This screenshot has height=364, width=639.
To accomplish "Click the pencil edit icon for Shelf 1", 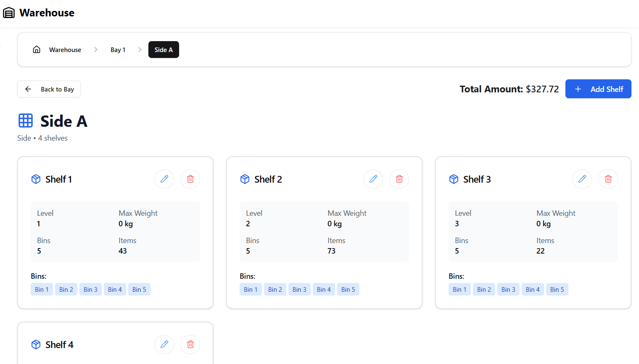I will tap(164, 179).
